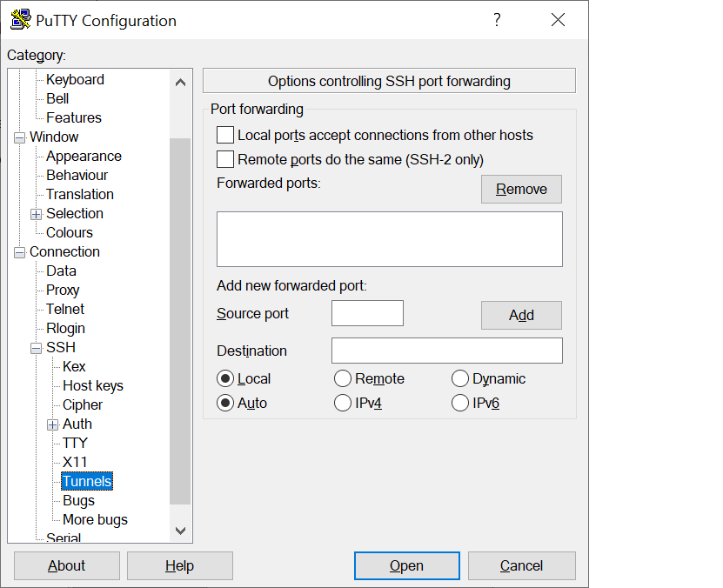Open the Features category
Image resolution: width=723 pixels, height=588 pixels.
coord(74,117)
